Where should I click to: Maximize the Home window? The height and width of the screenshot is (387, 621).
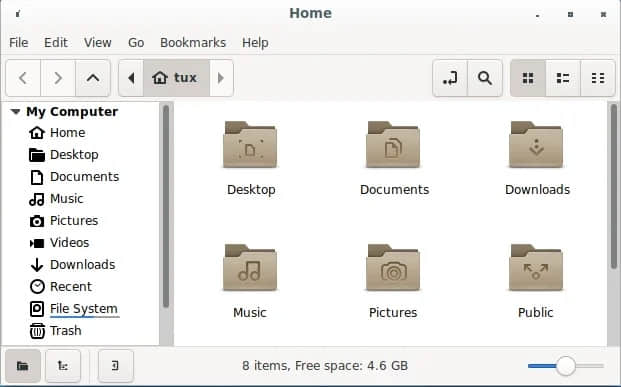(x=570, y=15)
